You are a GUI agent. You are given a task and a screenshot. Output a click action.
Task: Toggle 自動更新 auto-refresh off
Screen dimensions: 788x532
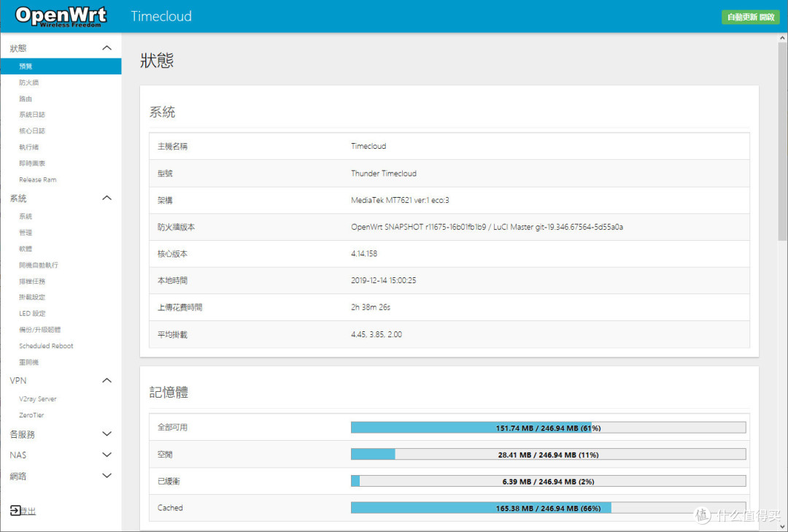pos(751,16)
